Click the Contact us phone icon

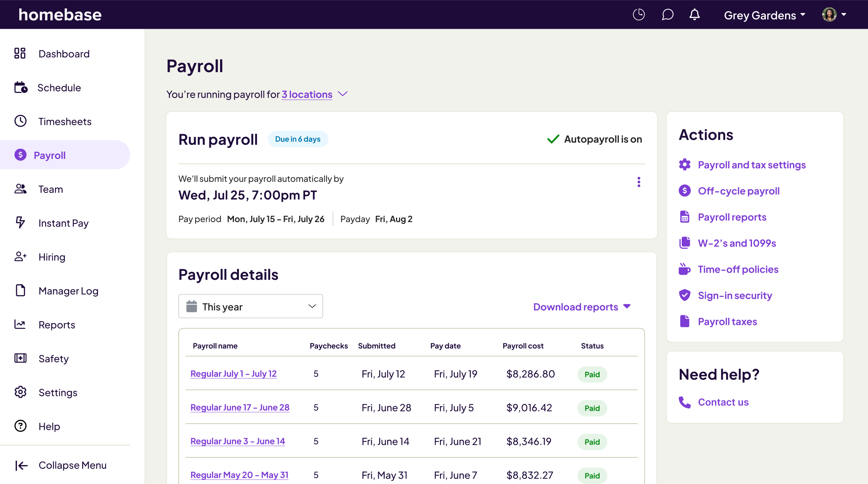(x=684, y=402)
